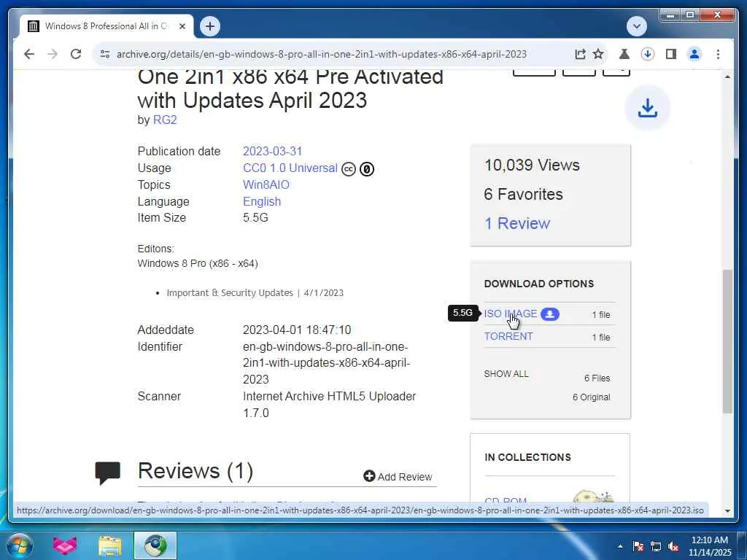This screenshot has width=747, height=560.
Task: Open the Windows Start menu
Action: 19,545
